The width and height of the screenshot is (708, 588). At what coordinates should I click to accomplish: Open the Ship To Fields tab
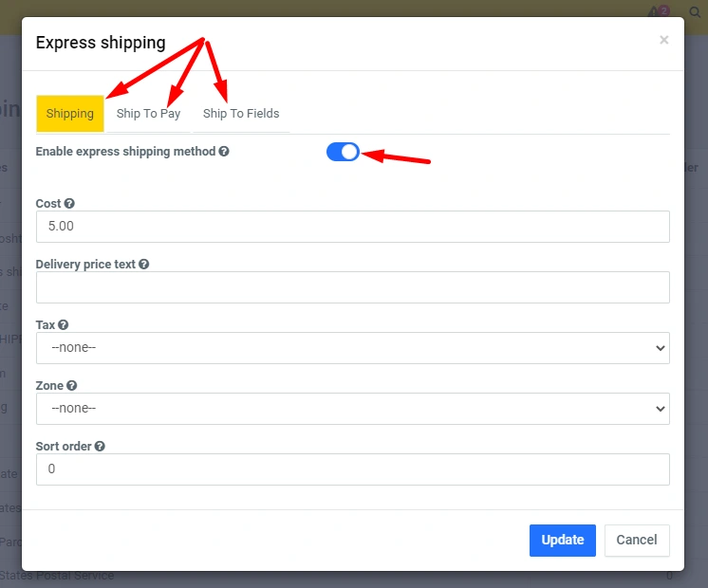[241, 114]
